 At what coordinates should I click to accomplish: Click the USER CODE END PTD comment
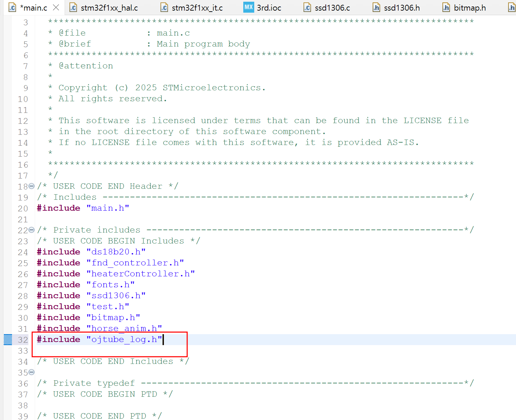click(100, 416)
